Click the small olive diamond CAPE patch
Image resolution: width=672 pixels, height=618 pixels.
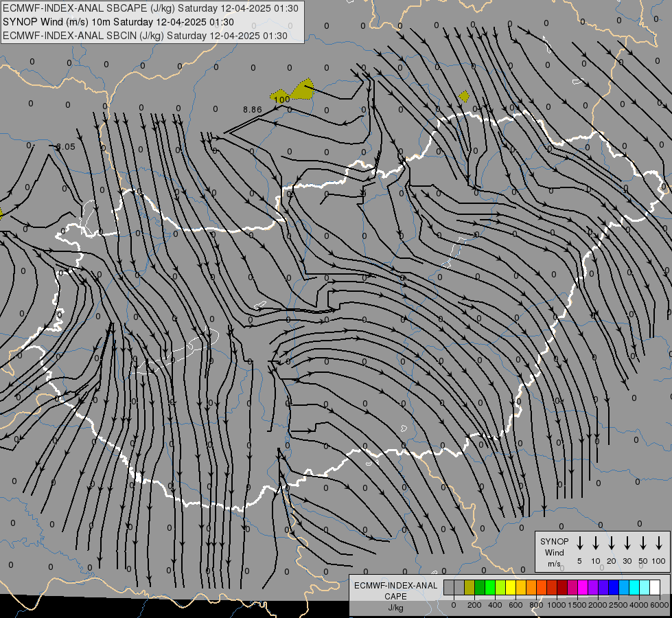[464, 96]
